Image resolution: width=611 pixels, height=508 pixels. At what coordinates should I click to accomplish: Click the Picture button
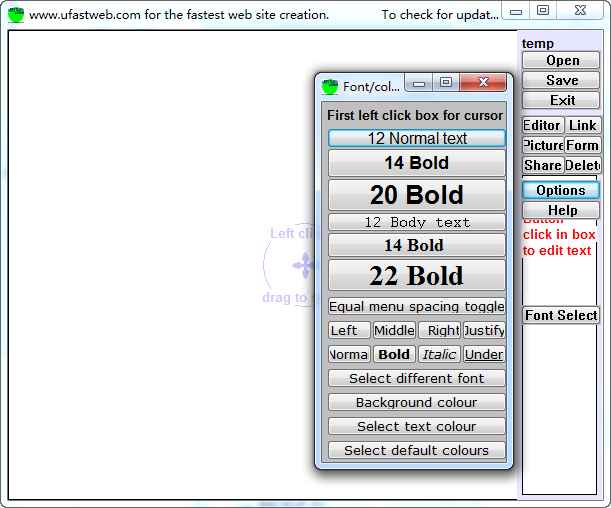click(543, 145)
